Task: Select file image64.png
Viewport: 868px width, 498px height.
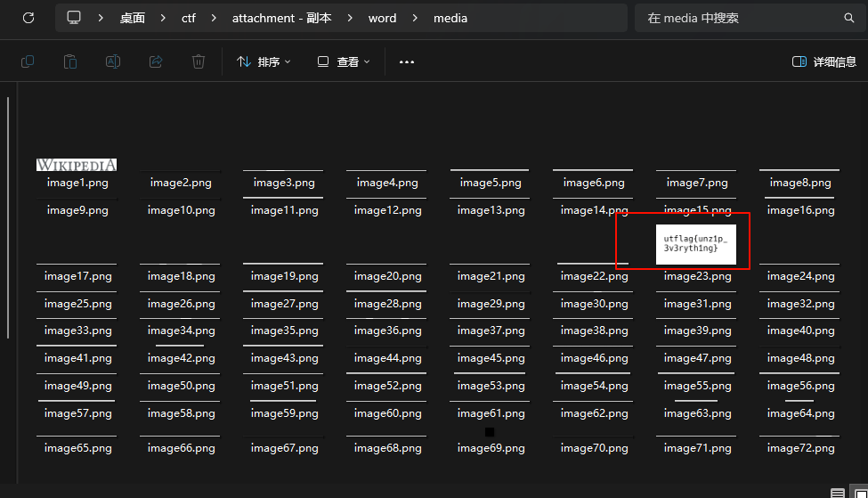Action: tap(800, 413)
